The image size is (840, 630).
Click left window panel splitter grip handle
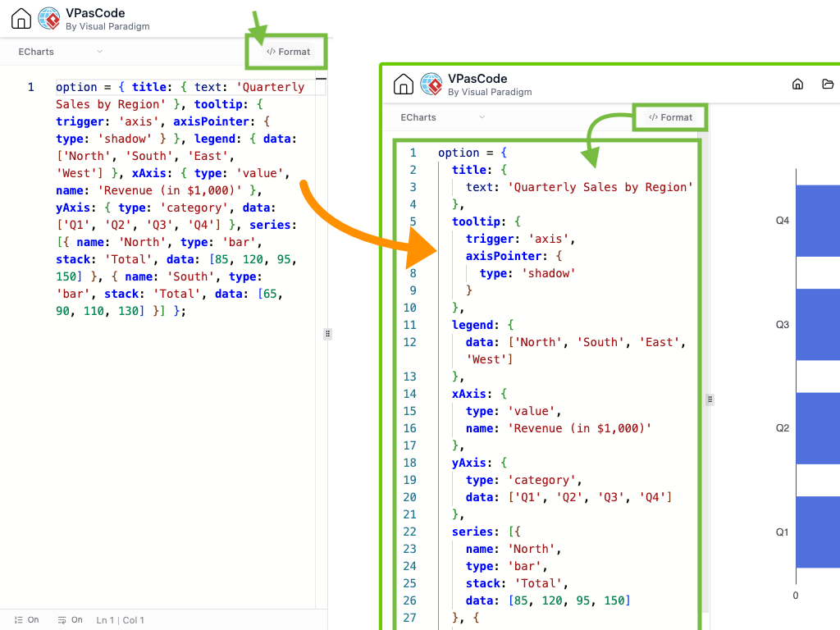click(327, 334)
